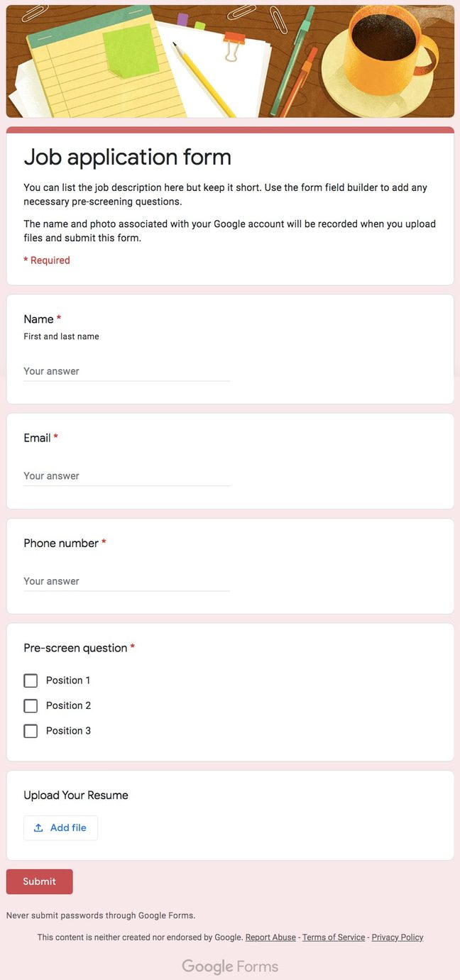The height and width of the screenshot is (980, 460).
Task: Open the Terms of Service link
Action: coord(333,937)
